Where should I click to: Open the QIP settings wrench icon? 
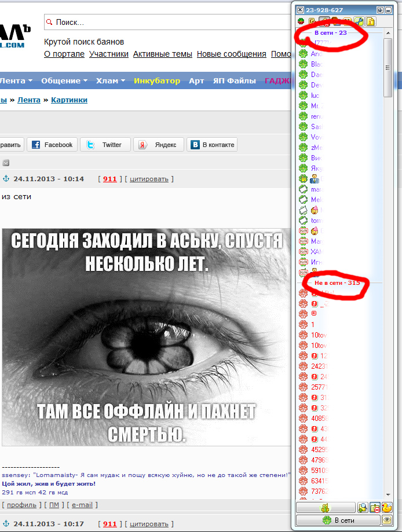click(x=359, y=21)
